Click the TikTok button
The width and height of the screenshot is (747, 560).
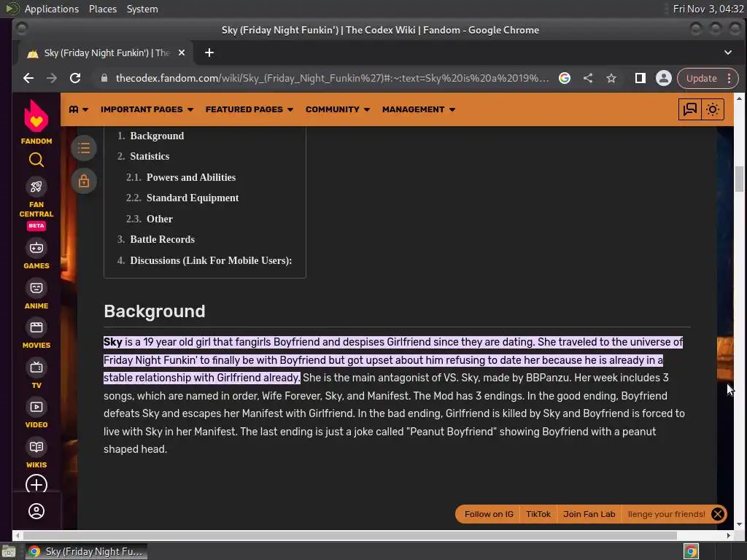click(538, 514)
